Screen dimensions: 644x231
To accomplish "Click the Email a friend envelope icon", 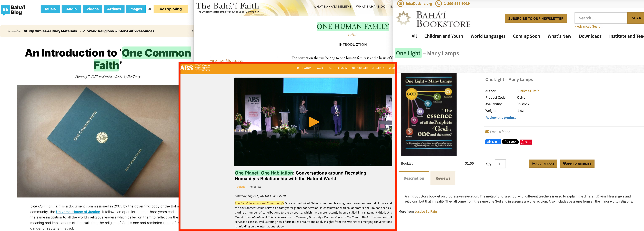I will [x=487, y=132].
